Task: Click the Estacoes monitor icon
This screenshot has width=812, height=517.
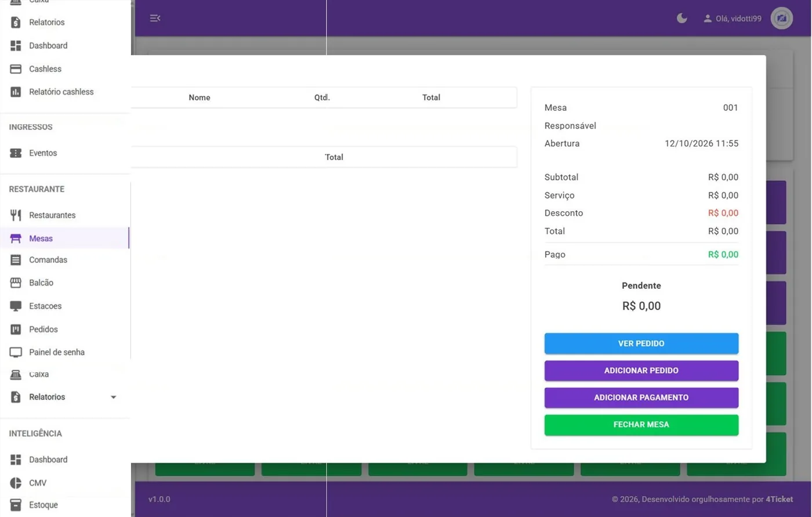Action: [16, 306]
